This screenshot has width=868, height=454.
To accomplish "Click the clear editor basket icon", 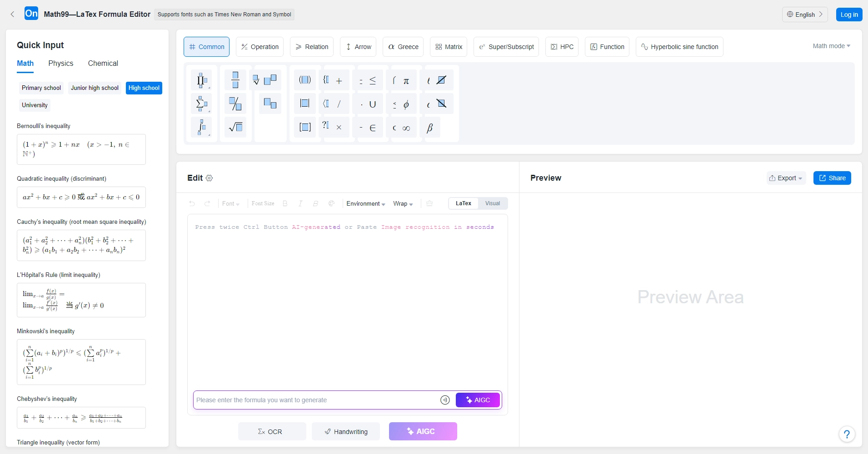I will (429, 203).
